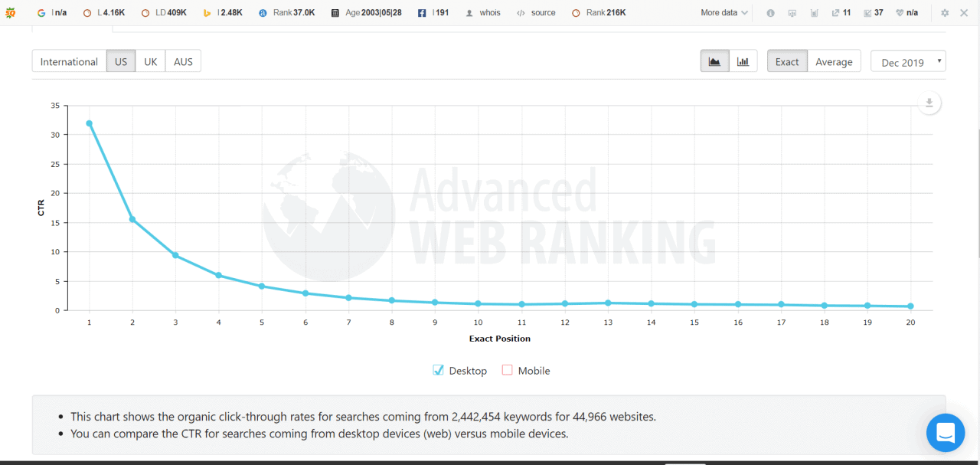This screenshot has width=980, height=465.
Task: Open the Google index n/a parameter
Action: pos(52,13)
